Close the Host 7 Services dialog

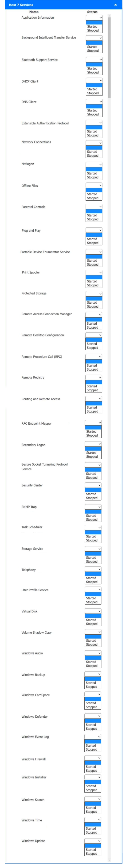(115, 5)
